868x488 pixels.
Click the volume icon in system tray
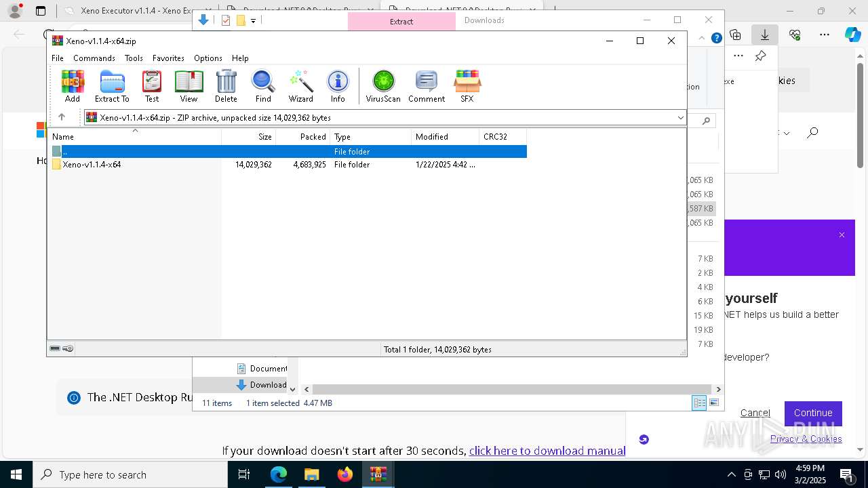coord(781,474)
